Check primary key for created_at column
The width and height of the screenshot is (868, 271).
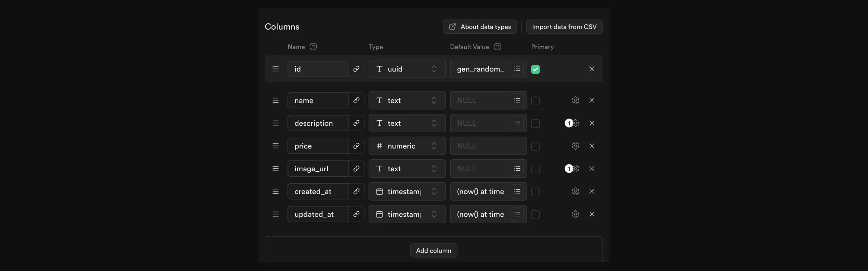pyautogui.click(x=536, y=192)
